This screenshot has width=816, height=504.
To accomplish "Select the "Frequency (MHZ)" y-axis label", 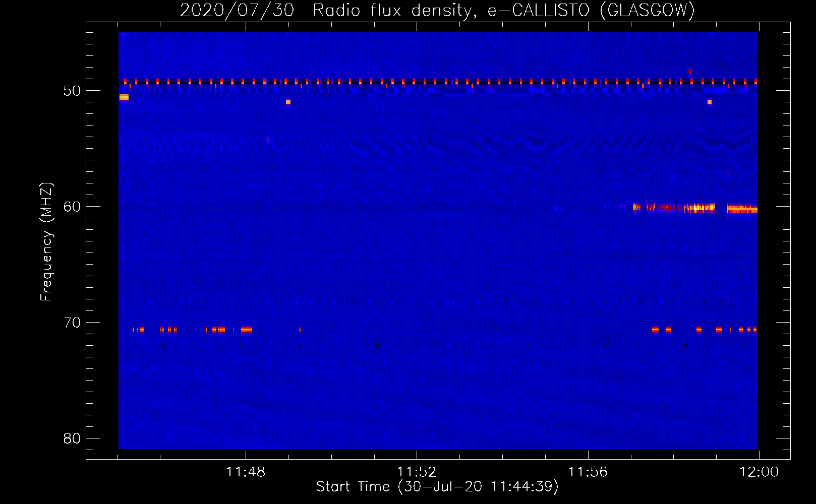I will pos(46,242).
